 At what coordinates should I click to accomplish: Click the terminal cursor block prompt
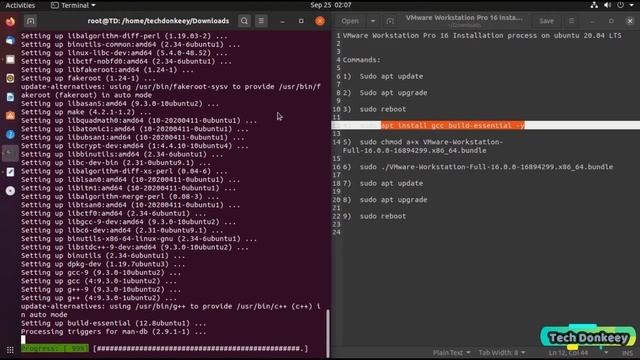click(x=23, y=340)
